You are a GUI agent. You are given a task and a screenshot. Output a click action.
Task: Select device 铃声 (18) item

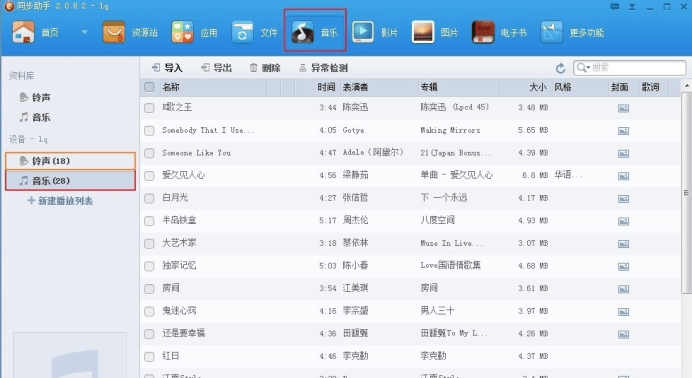71,161
